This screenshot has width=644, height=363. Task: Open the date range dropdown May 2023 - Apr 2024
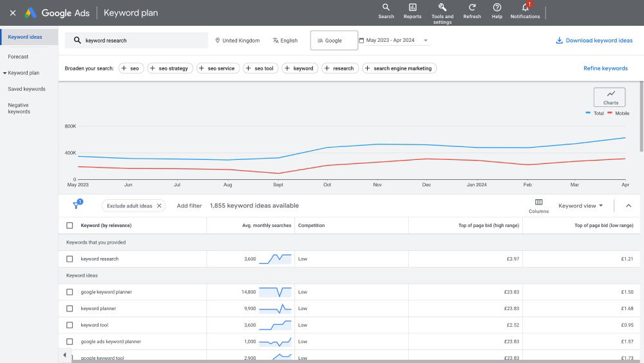394,41
